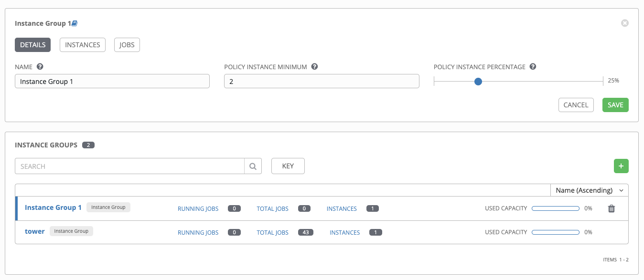Switch to the INSTANCES tab
The image size is (644, 280).
82,44
